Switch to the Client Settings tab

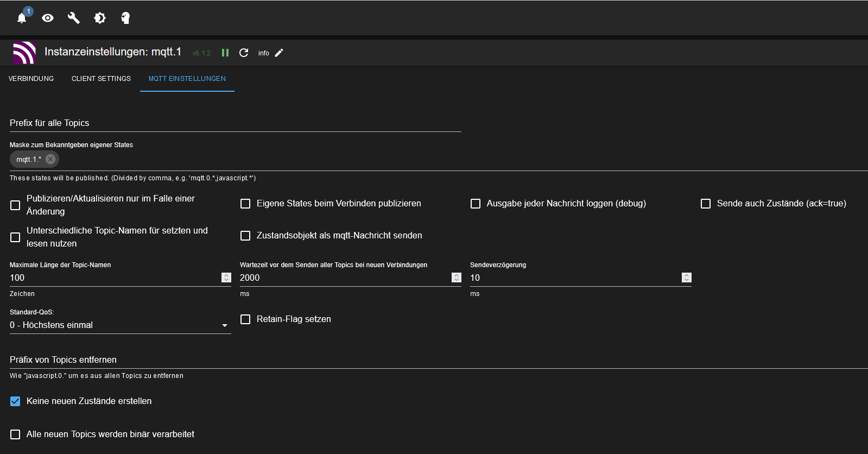click(x=101, y=79)
